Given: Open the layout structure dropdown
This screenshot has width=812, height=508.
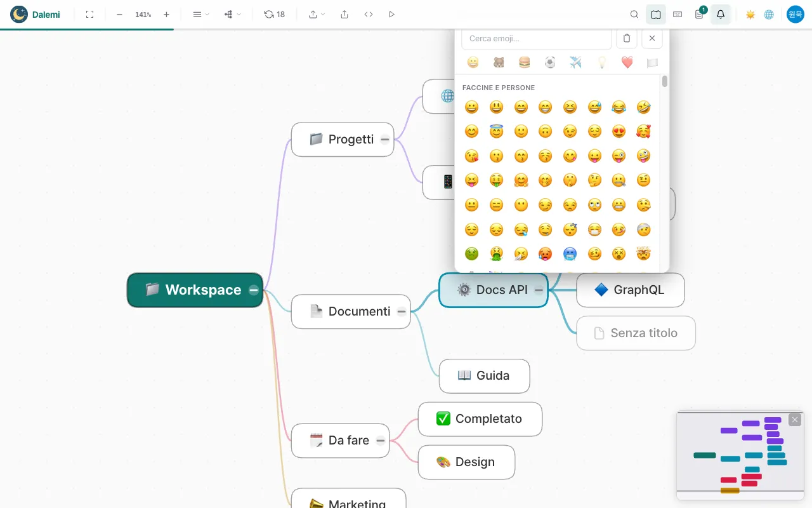Looking at the screenshot, I should click(x=233, y=14).
